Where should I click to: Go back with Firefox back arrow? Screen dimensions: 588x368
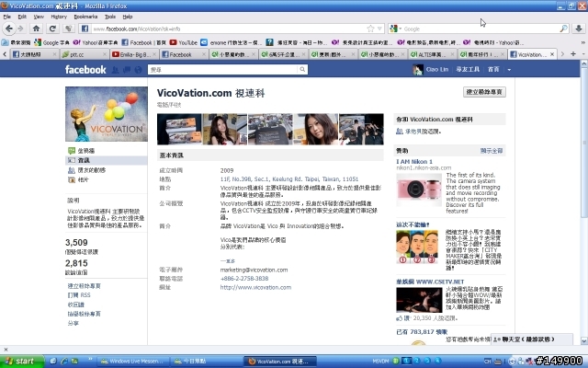[9, 29]
